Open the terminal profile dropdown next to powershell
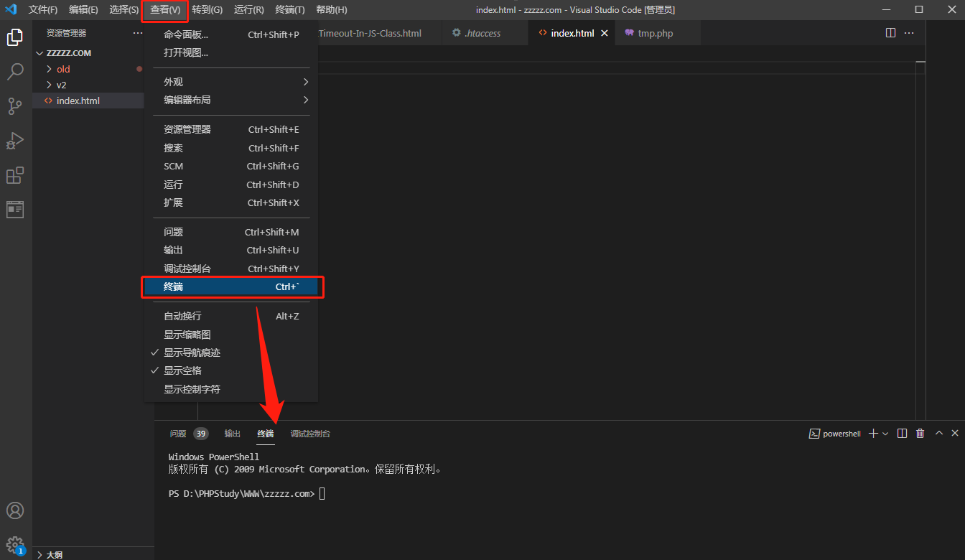The width and height of the screenshot is (965, 560). [885, 433]
